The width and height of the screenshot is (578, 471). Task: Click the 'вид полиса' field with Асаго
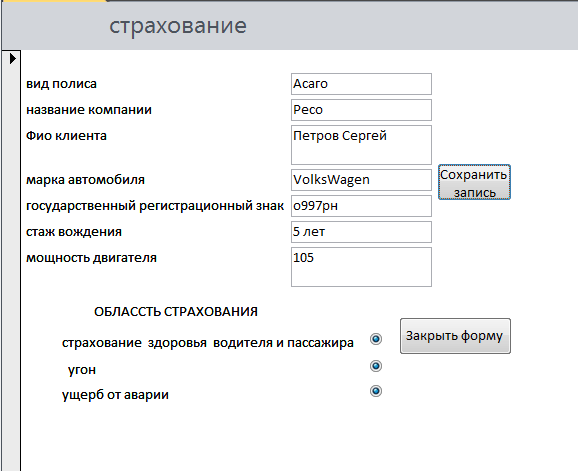(x=361, y=84)
